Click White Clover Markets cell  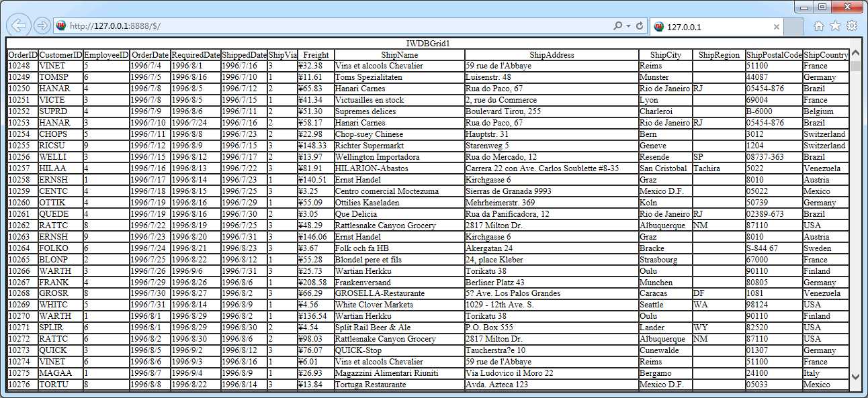pyautogui.click(x=399, y=305)
